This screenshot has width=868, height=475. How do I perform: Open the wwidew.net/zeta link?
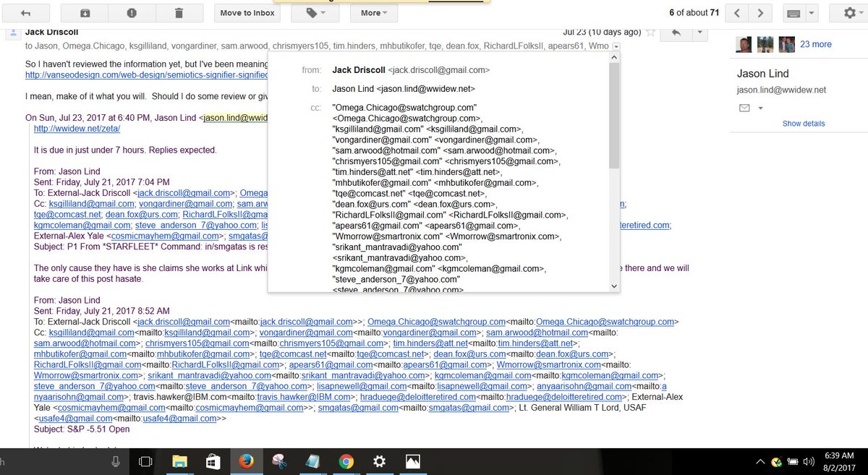point(77,129)
